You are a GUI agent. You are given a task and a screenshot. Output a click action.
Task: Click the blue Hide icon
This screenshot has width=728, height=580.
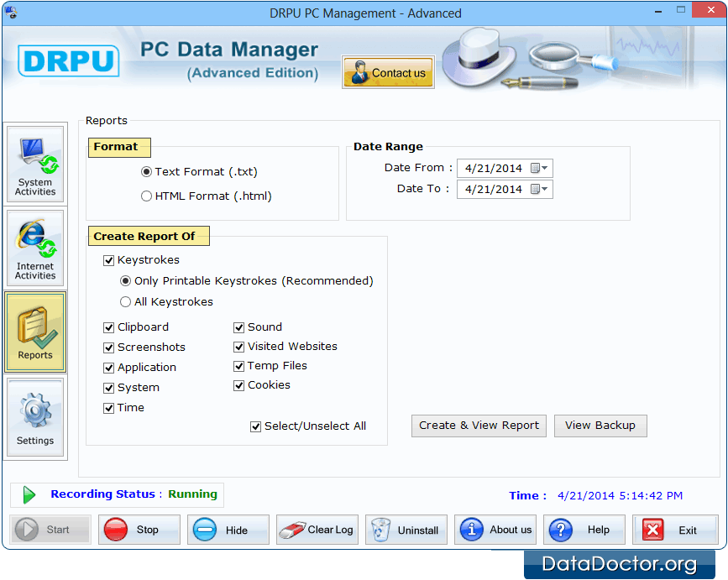click(205, 530)
